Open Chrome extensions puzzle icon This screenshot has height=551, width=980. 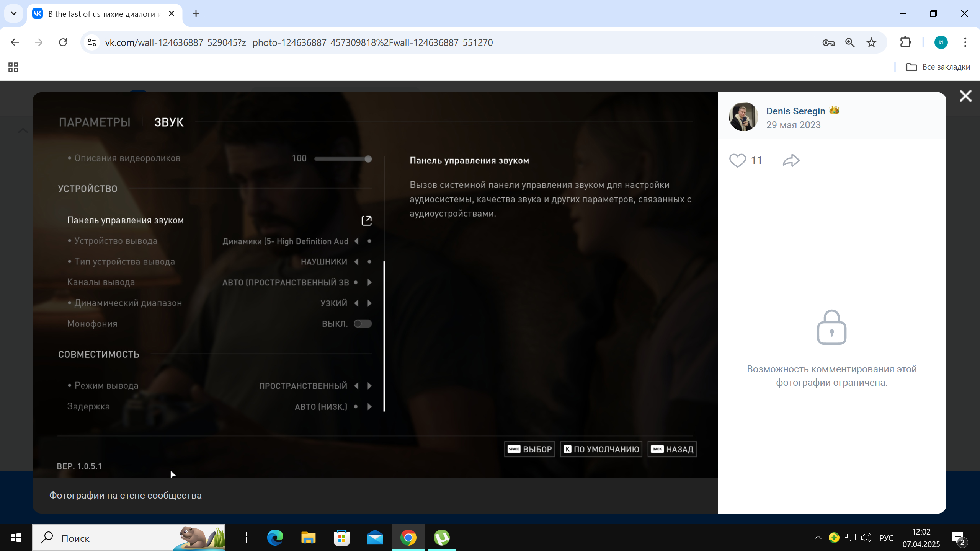[905, 42]
